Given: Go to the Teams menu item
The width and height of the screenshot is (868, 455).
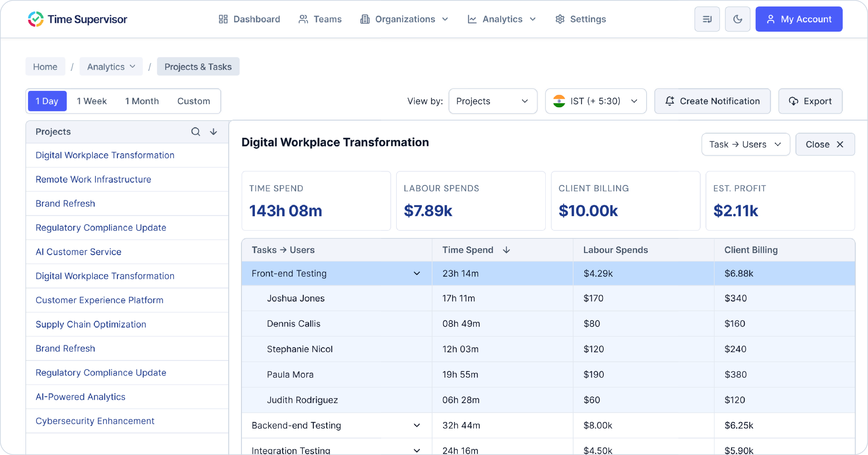Looking at the screenshot, I should coord(320,19).
